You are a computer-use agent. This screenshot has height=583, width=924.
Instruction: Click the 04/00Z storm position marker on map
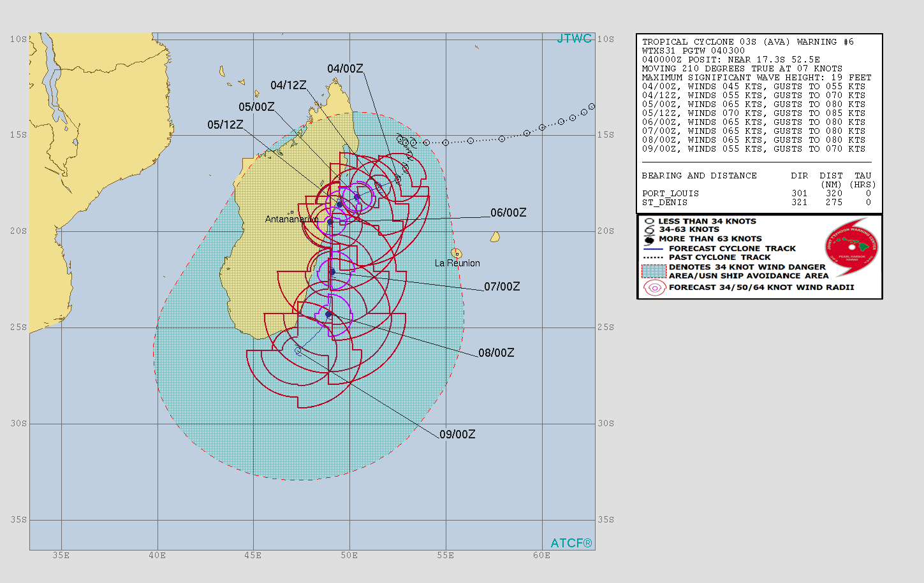pos(398,179)
